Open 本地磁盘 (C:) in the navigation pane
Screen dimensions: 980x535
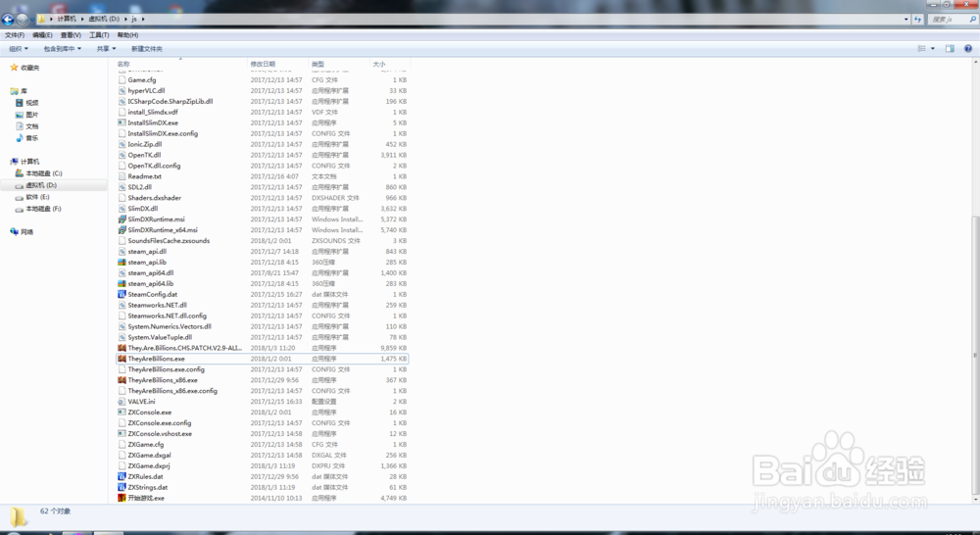44,173
